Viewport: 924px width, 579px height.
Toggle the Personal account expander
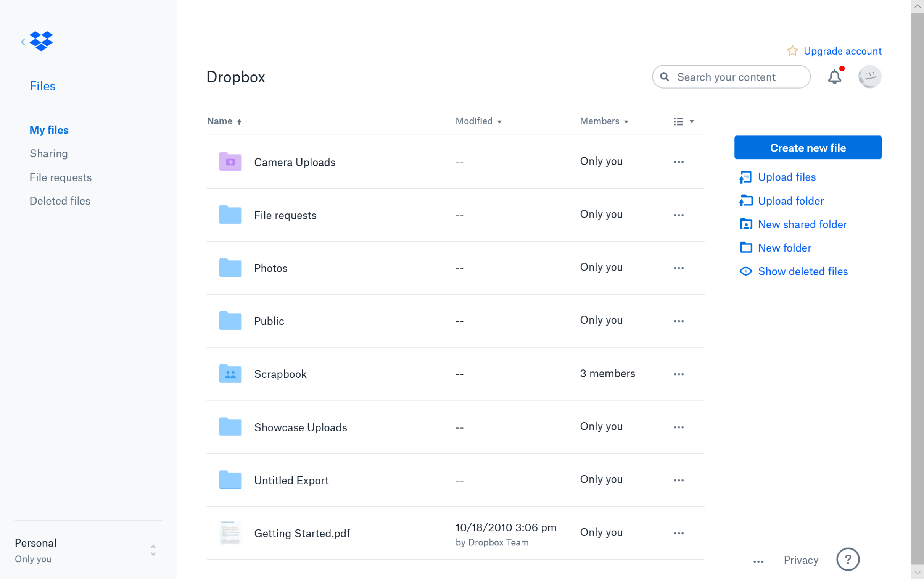[152, 550]
